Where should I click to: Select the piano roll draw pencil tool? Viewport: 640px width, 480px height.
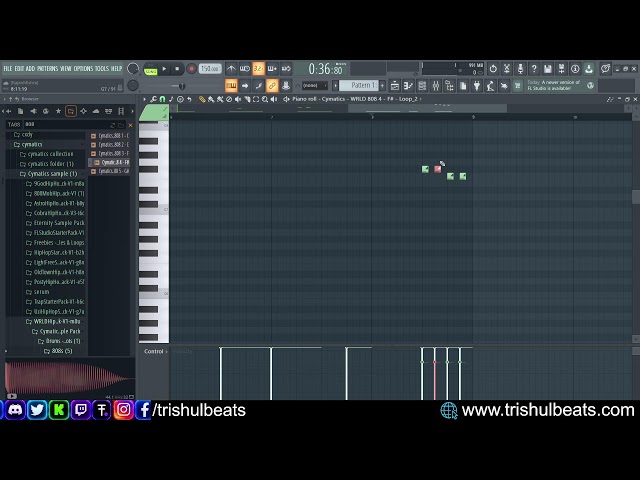202,99
